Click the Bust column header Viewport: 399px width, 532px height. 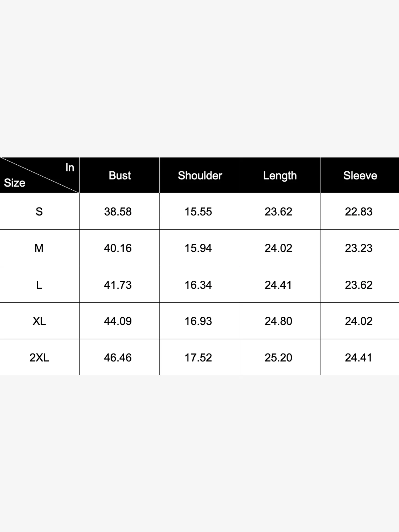(x=120, y=176)
